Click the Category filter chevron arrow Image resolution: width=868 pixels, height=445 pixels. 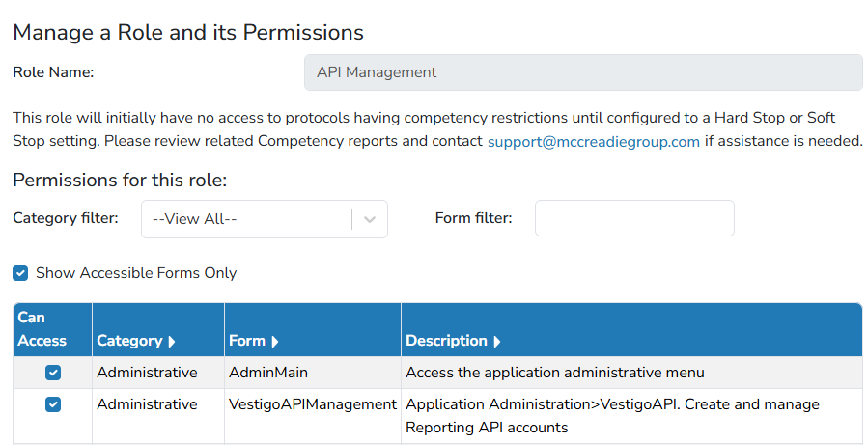370,219
